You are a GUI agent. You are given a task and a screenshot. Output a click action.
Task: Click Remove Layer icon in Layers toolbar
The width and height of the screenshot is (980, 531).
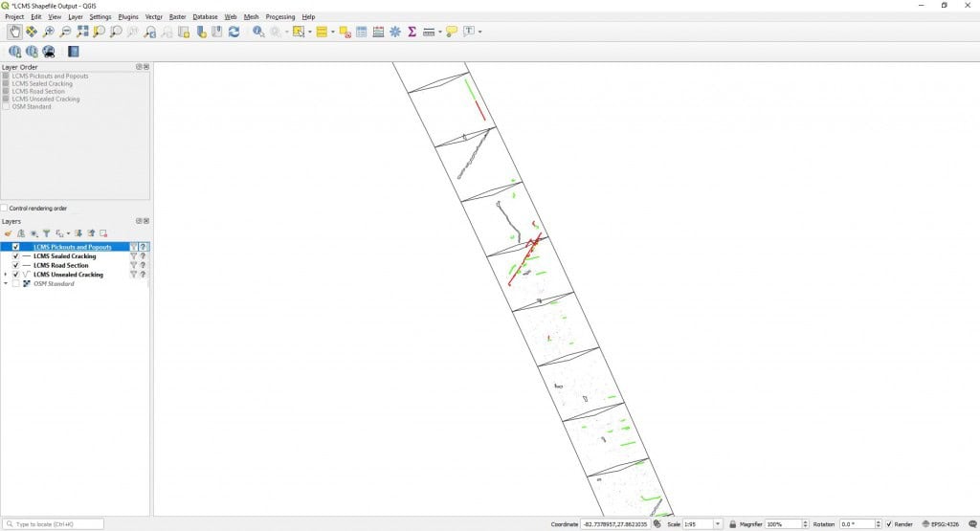coord(103,233)
